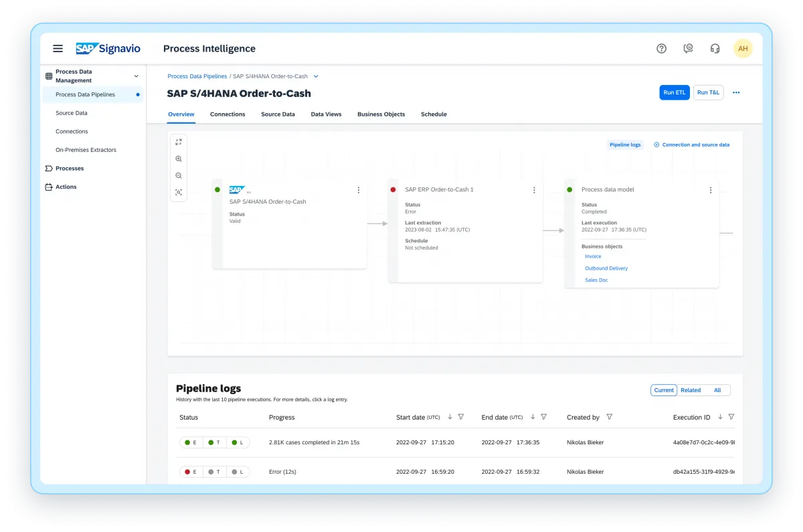Click the SAP S/4HANA Order-to-Cash card title
This screenshot has height=532, width=803.
[268, 201]
